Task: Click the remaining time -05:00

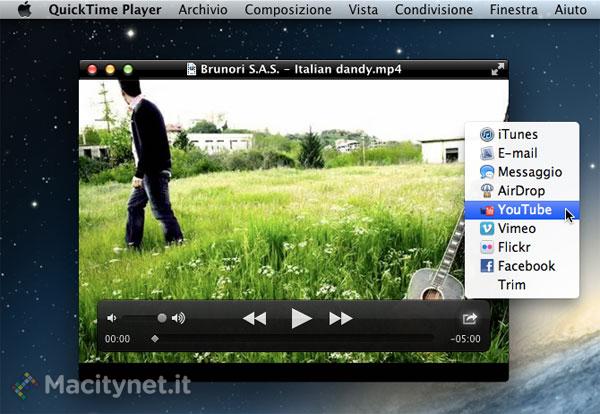Action: pos(465,339)
